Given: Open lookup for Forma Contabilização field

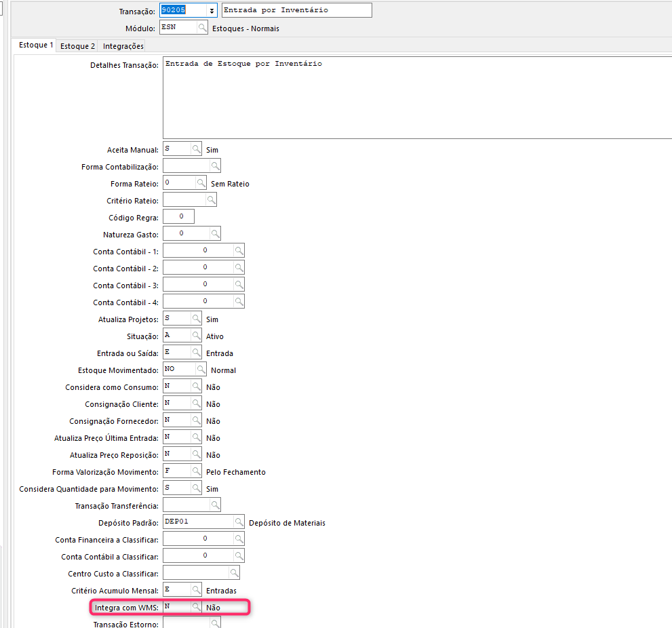Looking at the screenshot, I should 215,165.
